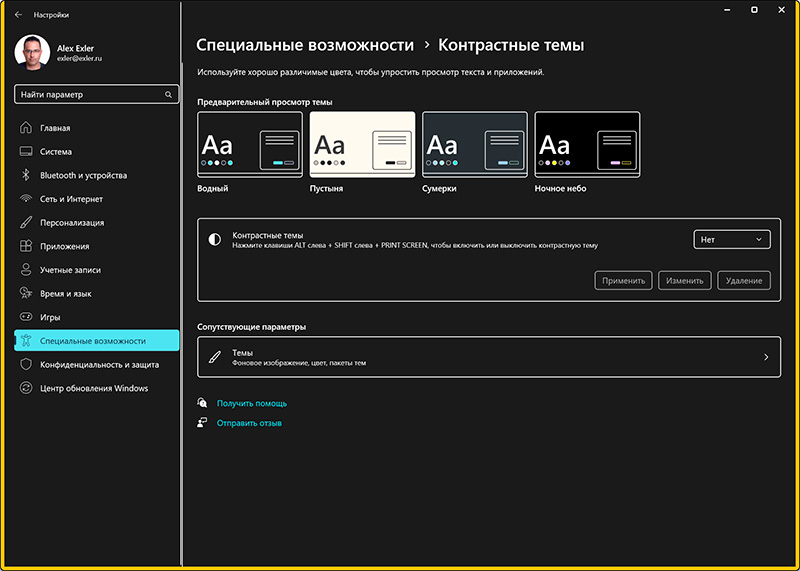The width and height of the screenshot is (800, 571).
Task: Click the Конфиденциальность и защита shield icon
Action: pos(26,365)
